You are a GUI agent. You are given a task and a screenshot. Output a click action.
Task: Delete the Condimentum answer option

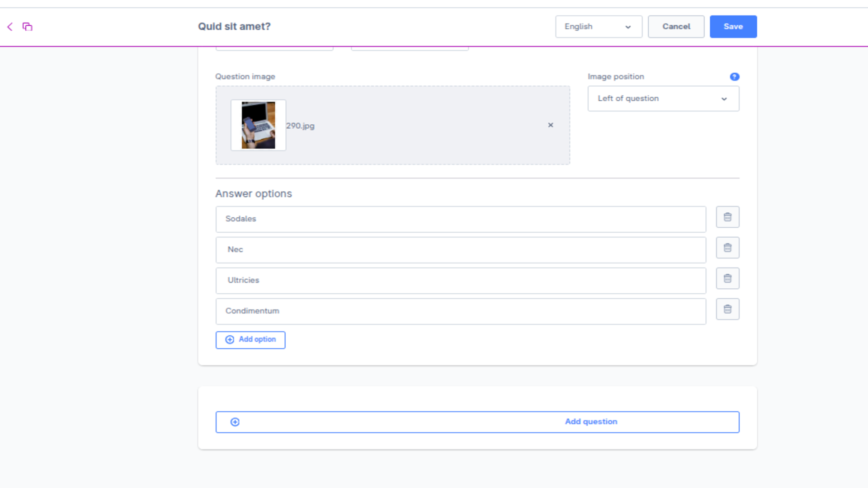(727, 310)
